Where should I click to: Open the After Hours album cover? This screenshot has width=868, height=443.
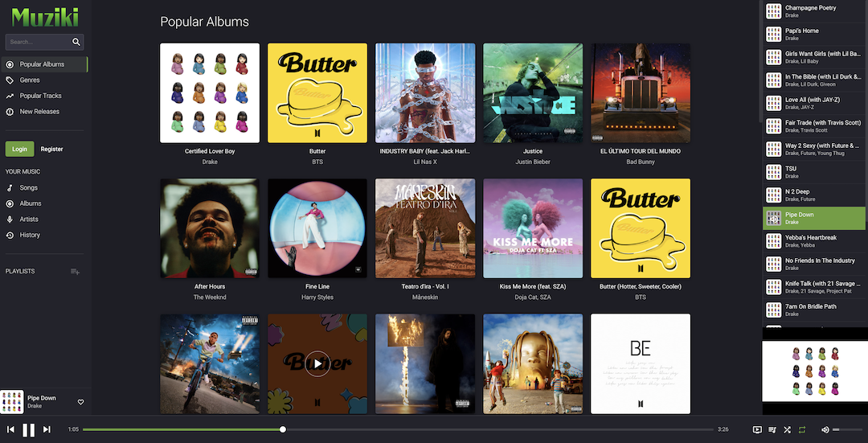point(210,228)
